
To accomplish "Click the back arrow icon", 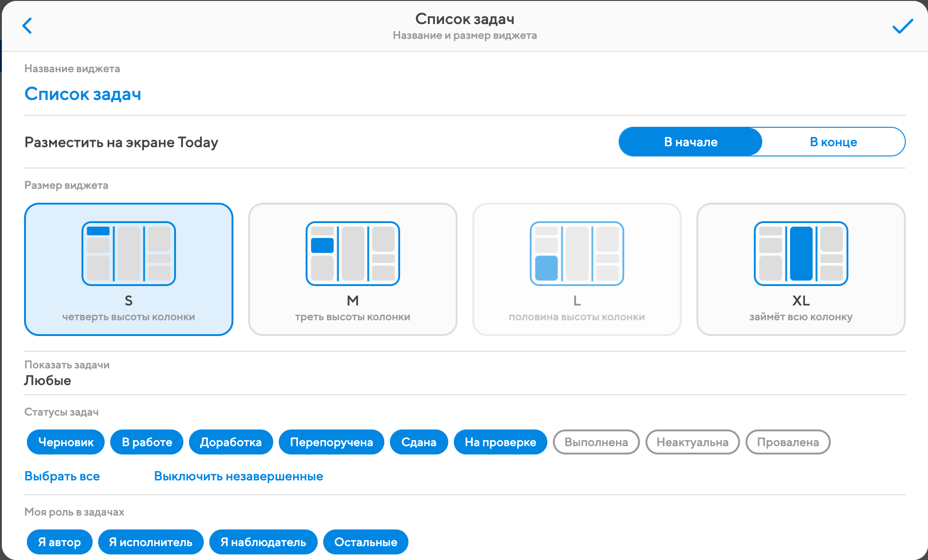I will 27,26.
